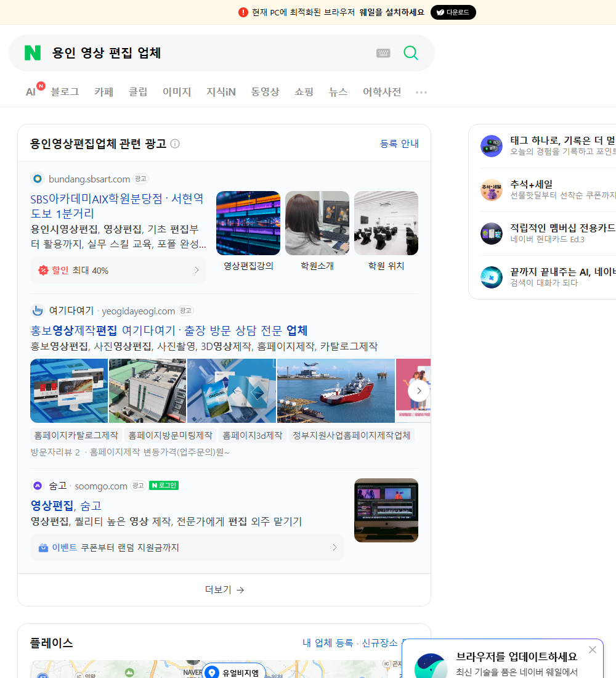Screen dimensions: 616x678
Task: Open the 숨고 video editing monitor thumbnail
Action: 386,510
